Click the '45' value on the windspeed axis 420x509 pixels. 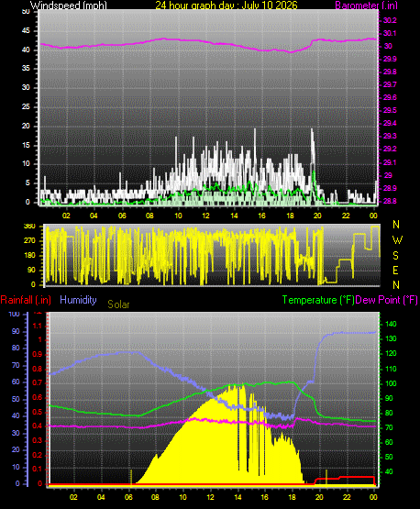pyautogui.click(x=26, y=31)
